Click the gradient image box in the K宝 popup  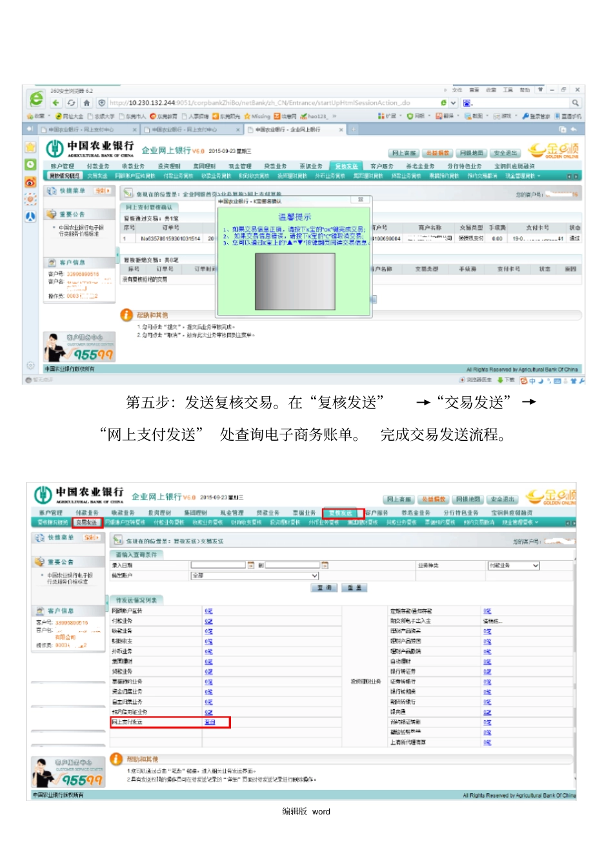(x=296, y=282)
